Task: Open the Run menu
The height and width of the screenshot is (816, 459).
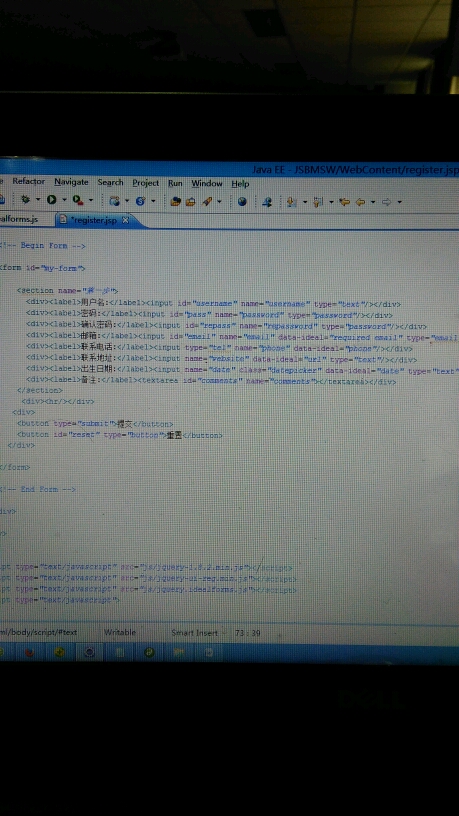Action: point(175,184)
